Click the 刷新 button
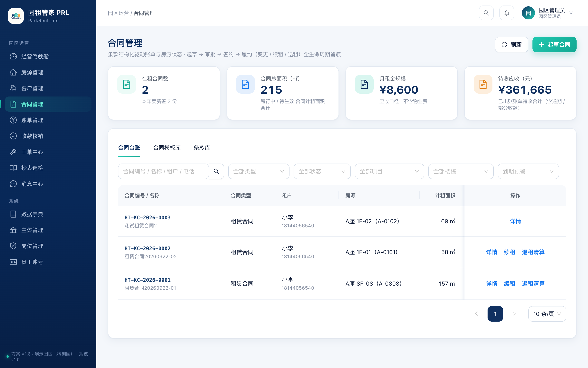The image size is (588, 368). click(511, 45)
